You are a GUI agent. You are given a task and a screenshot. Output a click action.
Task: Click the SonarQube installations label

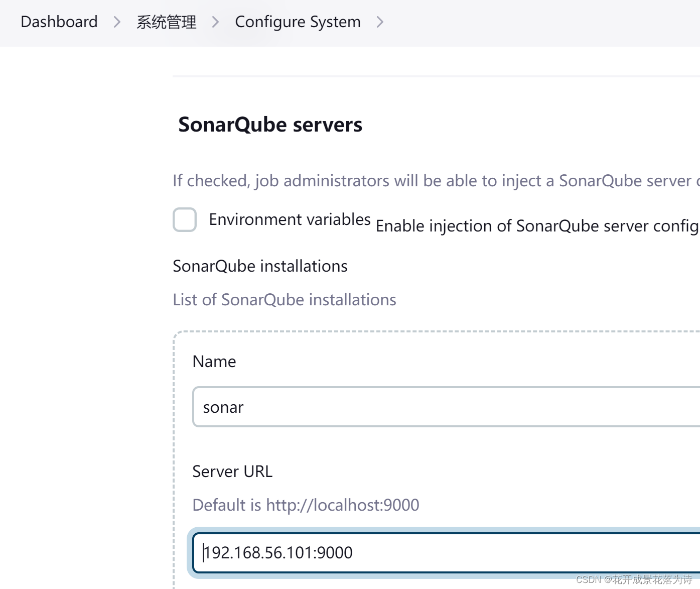[x=260, y=266]
